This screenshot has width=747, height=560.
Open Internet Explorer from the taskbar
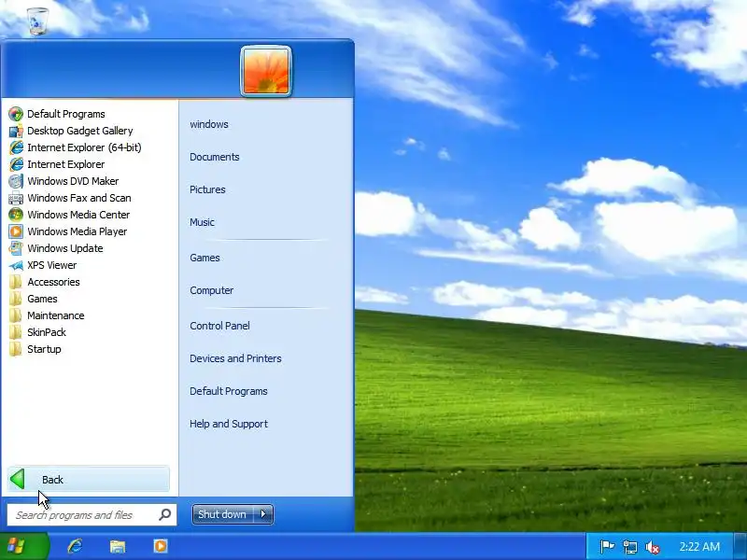[75, 546]
